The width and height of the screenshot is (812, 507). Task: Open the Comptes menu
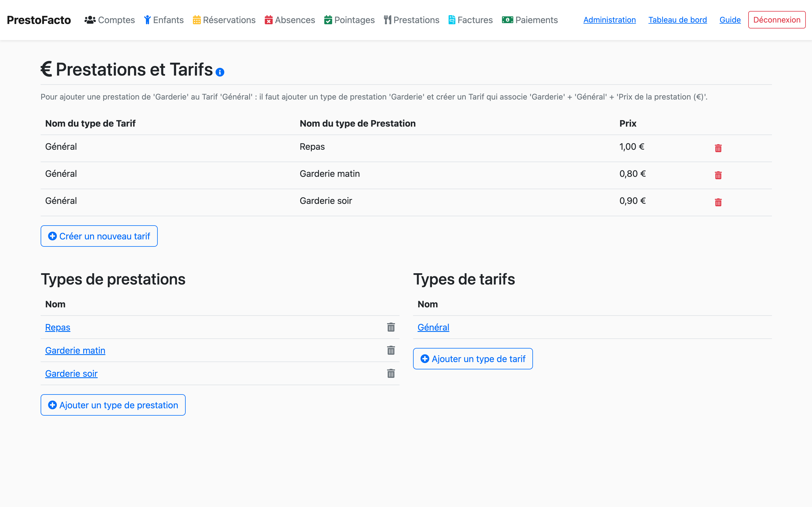[110, 20]
